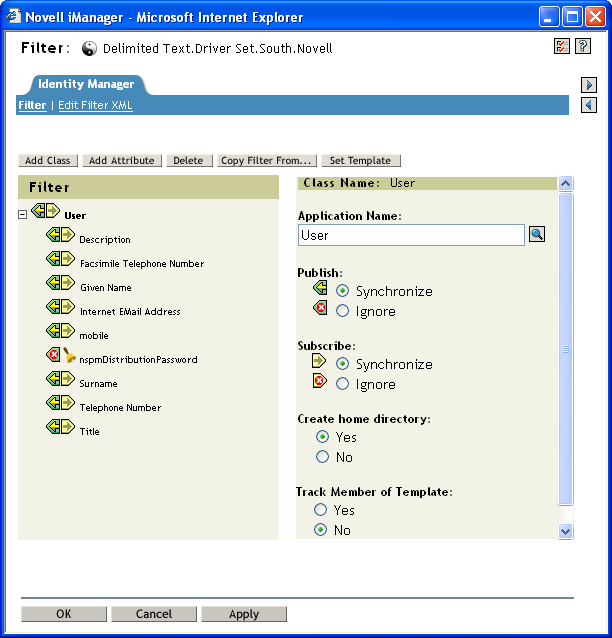The height and width of the screenshot is (638, 612).
Task: Click the Add Class button
Action: point(48,160)
